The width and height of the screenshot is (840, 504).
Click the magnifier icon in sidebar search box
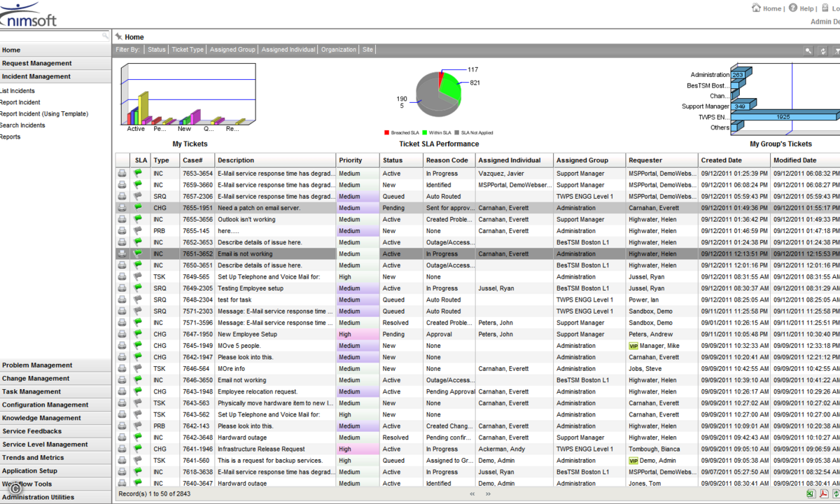point(105,36)
